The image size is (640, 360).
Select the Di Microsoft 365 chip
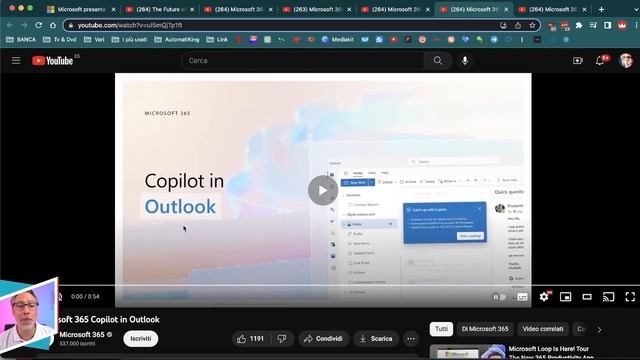point(485,329)
